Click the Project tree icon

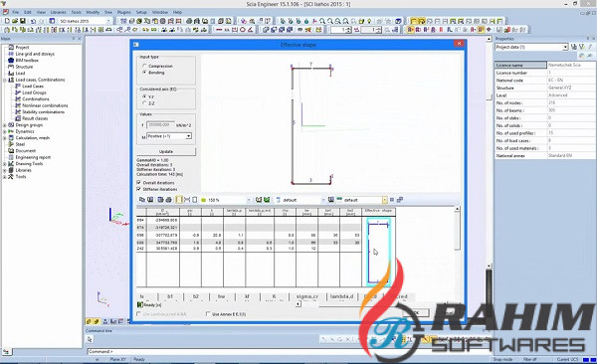pyautogui.click(x=11, y=47)
